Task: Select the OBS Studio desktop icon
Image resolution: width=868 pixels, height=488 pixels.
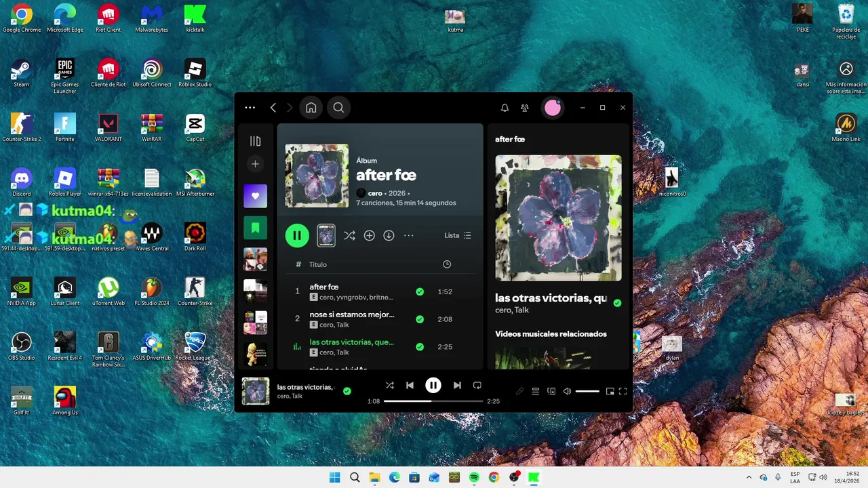Action: pyautogui.click(x=22, y=346)
